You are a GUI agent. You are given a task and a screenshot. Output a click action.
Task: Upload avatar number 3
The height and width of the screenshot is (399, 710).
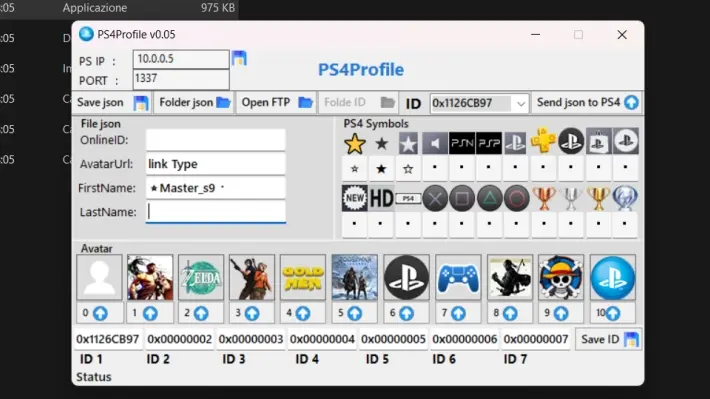[252, 313]
